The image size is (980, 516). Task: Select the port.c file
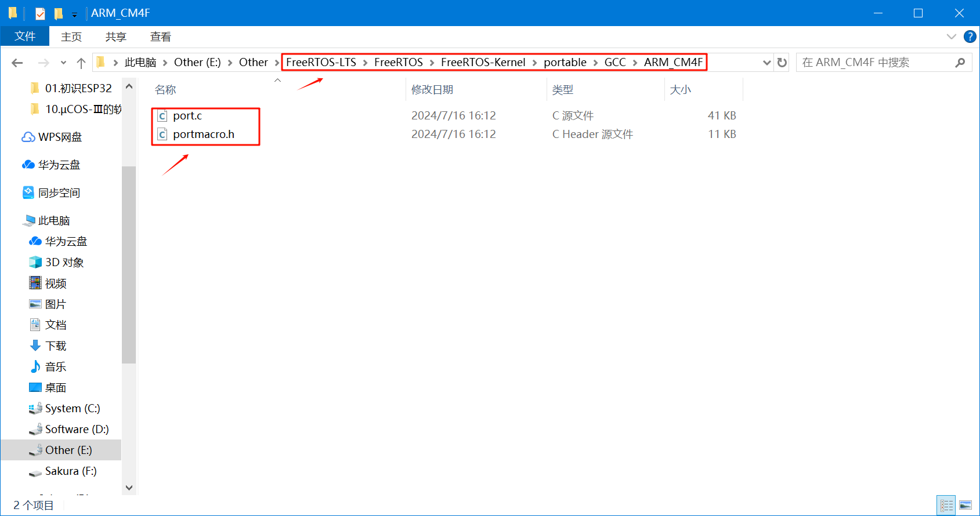pos(187,115)
